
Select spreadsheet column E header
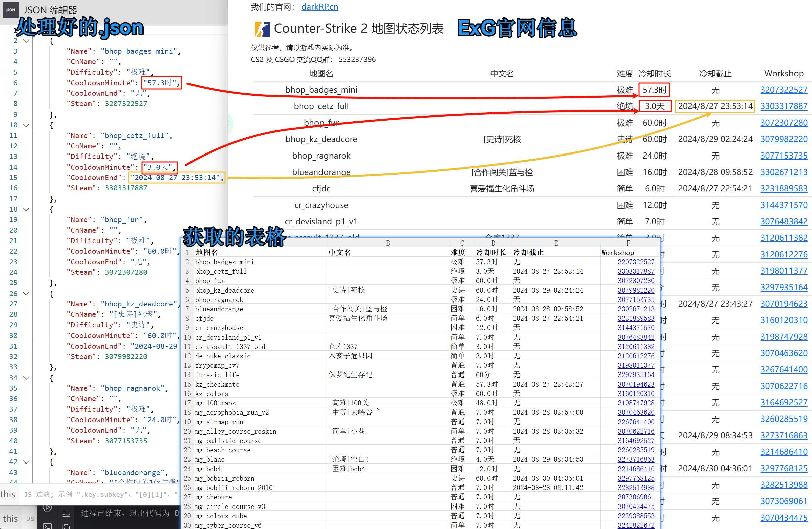[556, 243]
